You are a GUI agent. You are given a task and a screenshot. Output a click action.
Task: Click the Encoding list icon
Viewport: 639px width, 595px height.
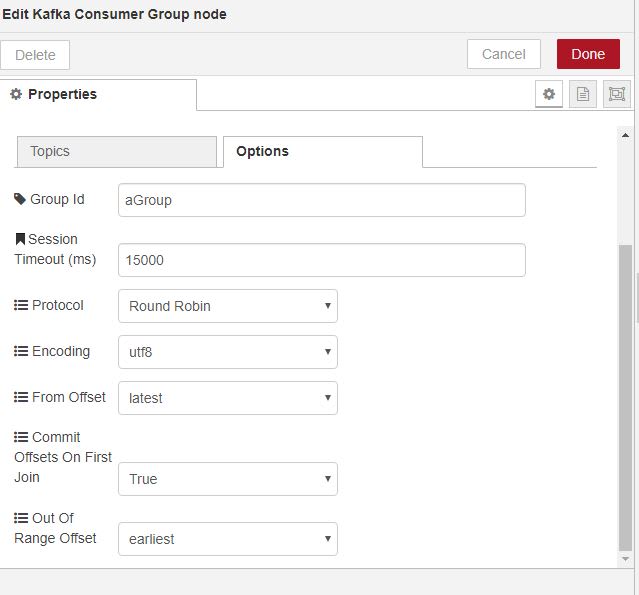point(21,351)
